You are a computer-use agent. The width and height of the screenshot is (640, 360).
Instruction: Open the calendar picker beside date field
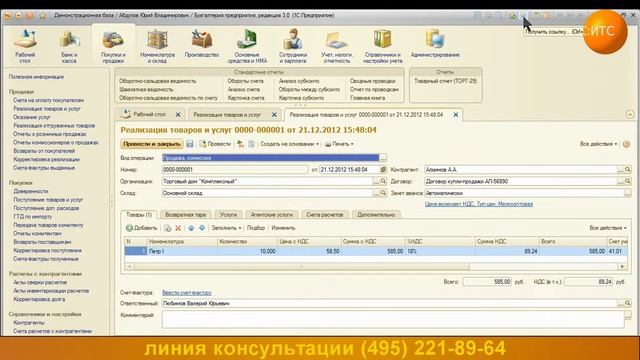tap(383, 169)
